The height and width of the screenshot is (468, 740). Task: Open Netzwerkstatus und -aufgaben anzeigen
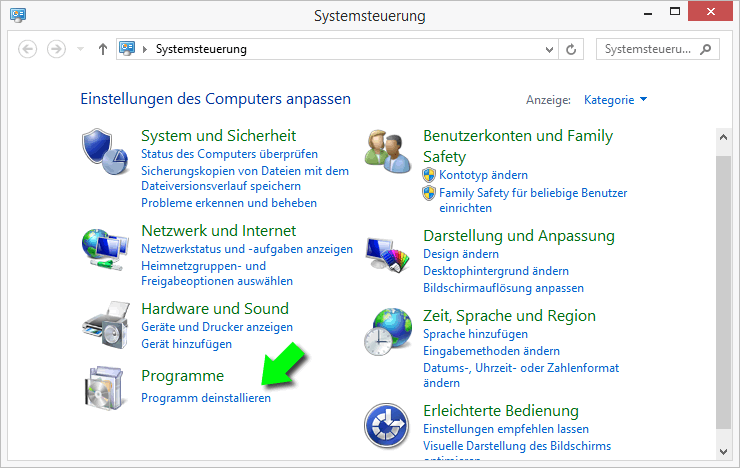pyautogui.click(x=247, y=249)
